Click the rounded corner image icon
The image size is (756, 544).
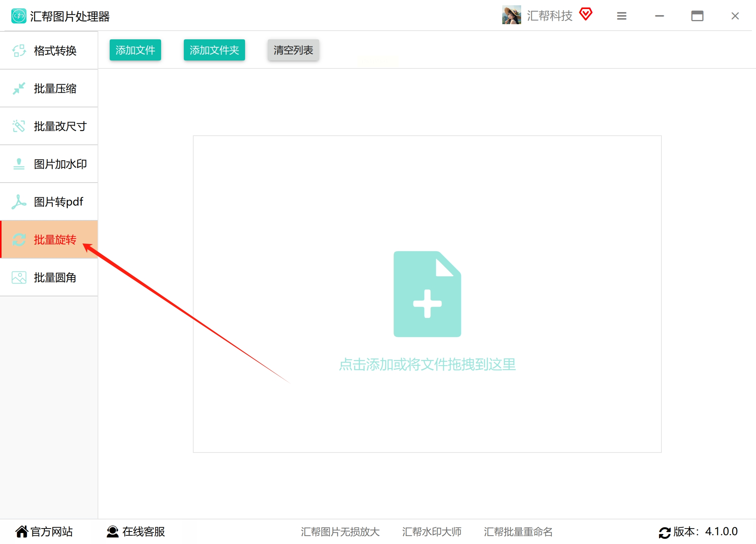point(19,277)
